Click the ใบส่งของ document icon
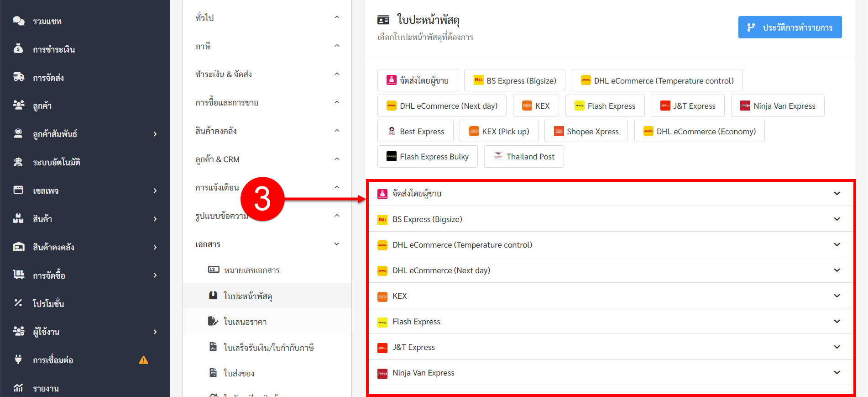 pos(213,372)
